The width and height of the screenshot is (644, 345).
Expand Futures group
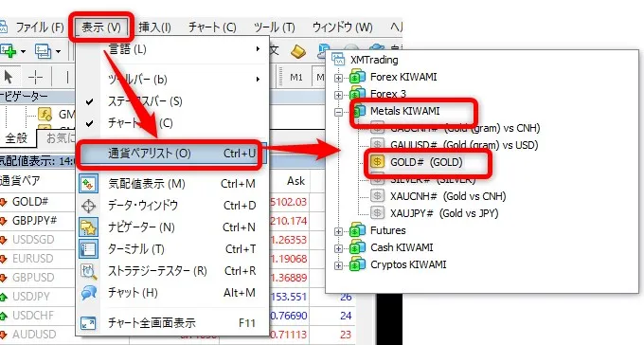tap(338, 231)
